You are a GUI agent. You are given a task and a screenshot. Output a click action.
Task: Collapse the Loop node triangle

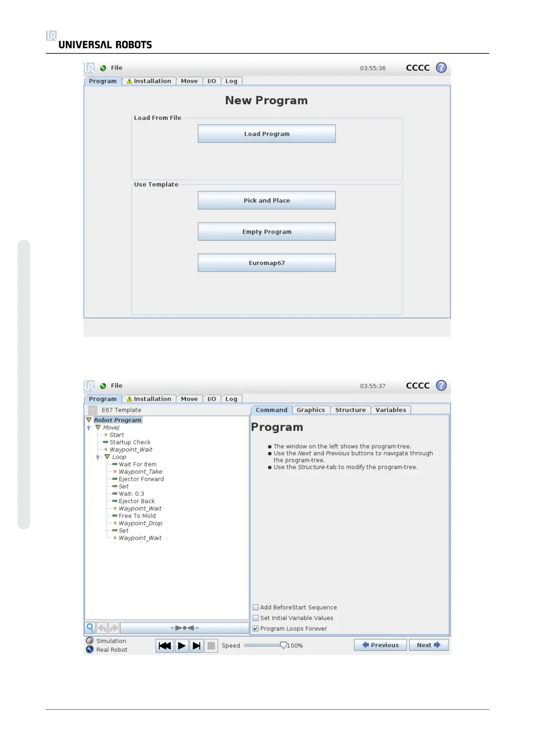107,457
